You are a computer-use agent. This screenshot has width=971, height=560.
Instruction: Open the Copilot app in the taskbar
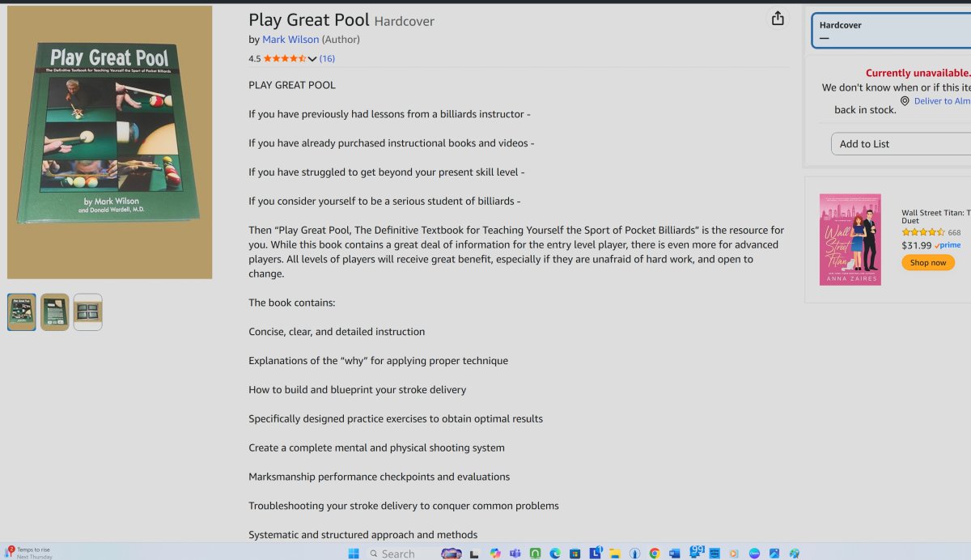(495, 554)
